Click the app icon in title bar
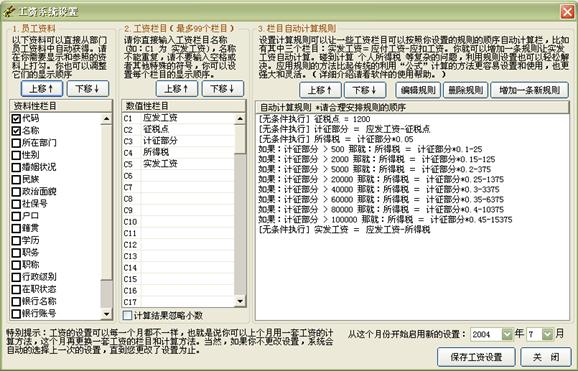 9,11
